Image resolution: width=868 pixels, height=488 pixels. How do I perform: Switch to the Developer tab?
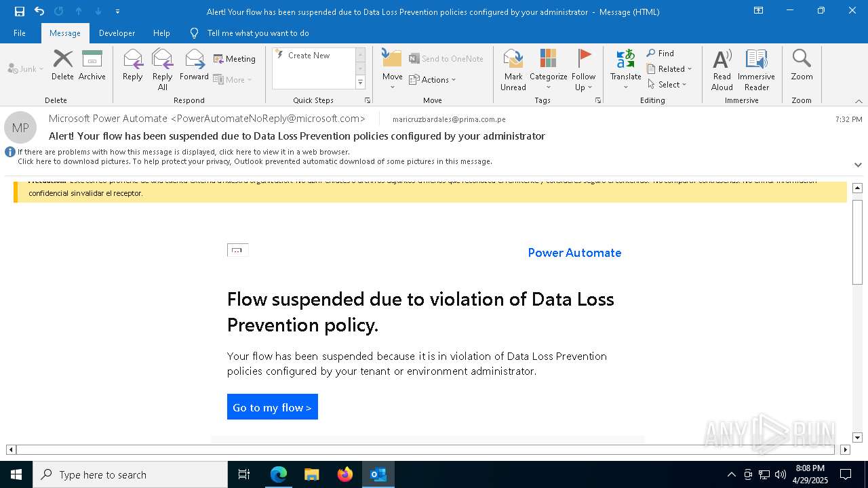117,33
